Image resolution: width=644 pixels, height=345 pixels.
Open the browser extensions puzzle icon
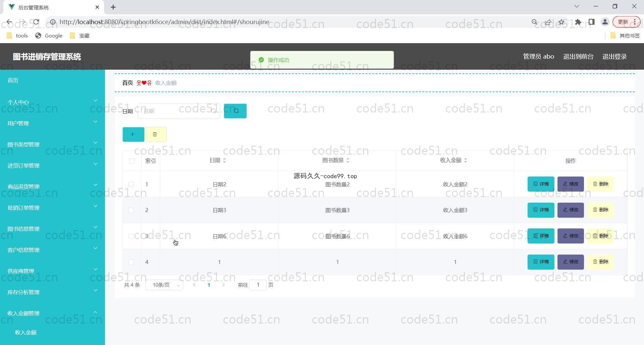pyautogui.click(x=578, y=22)
